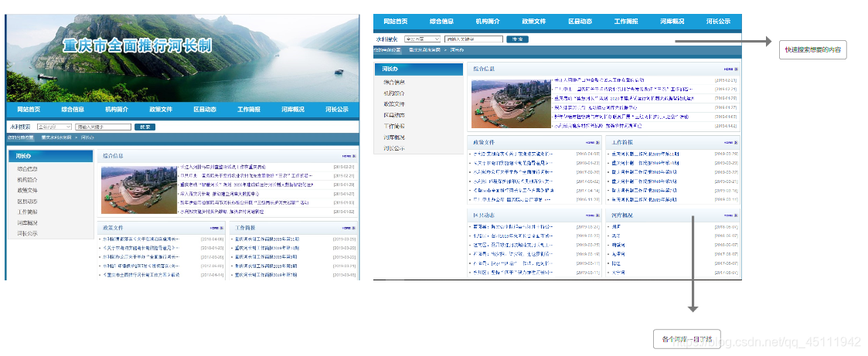Viewport: 868px width, 356px height.
Task: Click the riverside city news photo, right page
Action: [512, 104]
